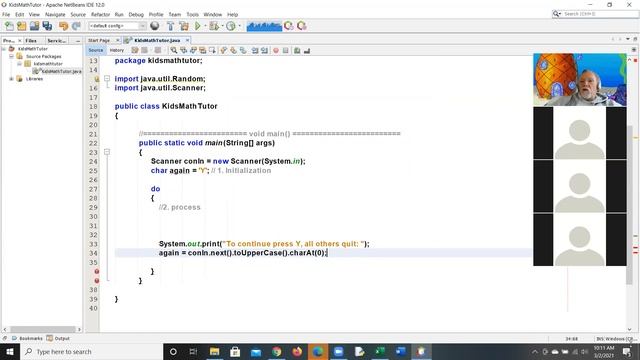Click the Redo toolbar icon

[x=76, y=26]
